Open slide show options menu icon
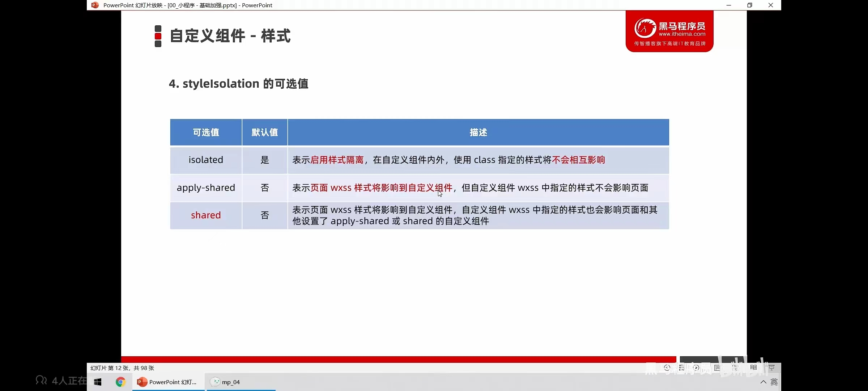This screenshot has width=868, height=391. [x=682, y=368]
